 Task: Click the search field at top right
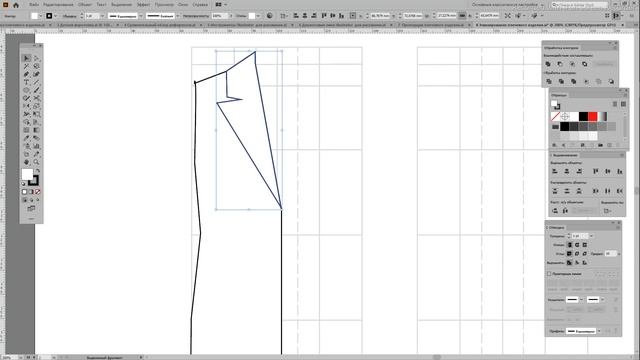[579, 5]
